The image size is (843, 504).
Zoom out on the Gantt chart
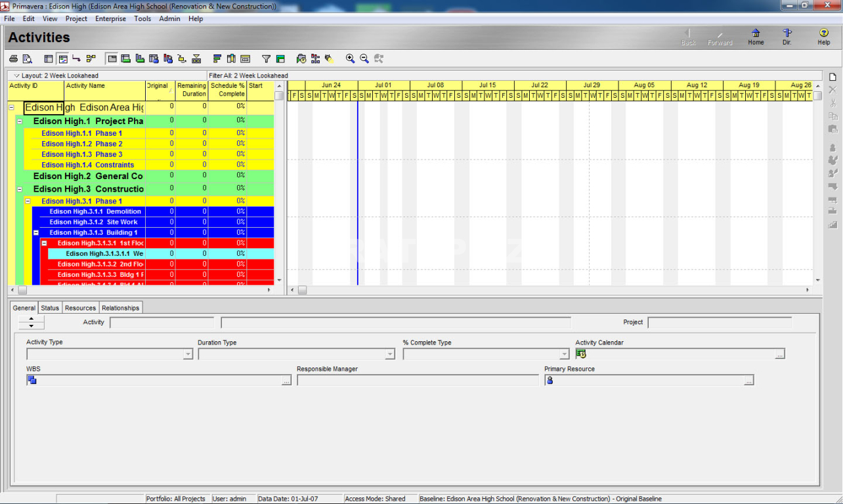(364, 59)
